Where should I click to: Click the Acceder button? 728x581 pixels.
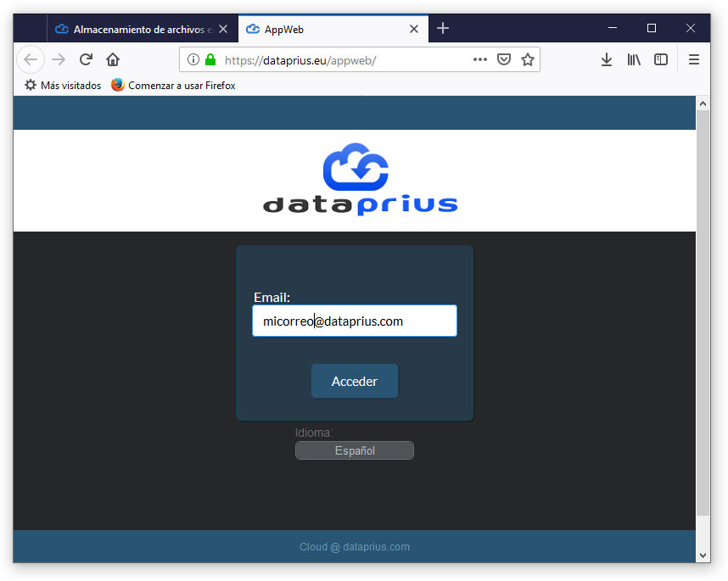355,381
